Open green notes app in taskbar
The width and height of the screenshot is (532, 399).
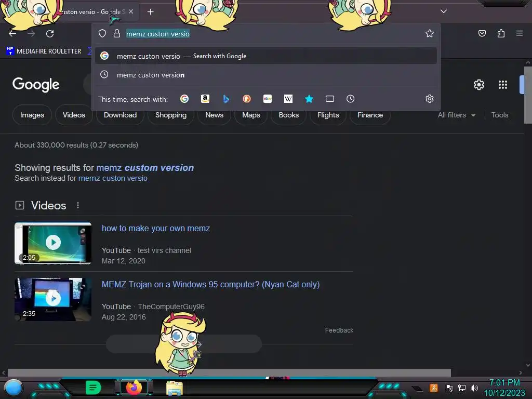pyautogui.click(x=94, y=388)
